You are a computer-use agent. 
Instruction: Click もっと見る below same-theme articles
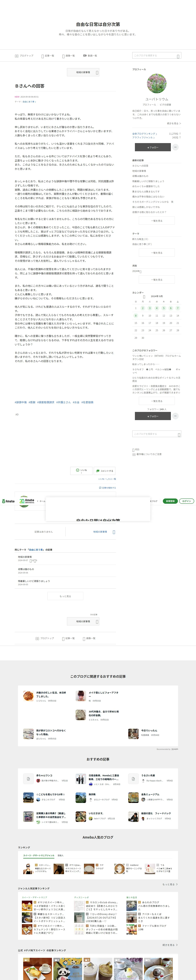65,596
